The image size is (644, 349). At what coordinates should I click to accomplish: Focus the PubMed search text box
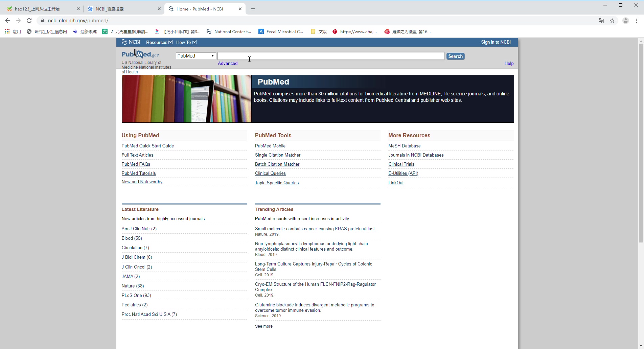[x=331, y=56]
